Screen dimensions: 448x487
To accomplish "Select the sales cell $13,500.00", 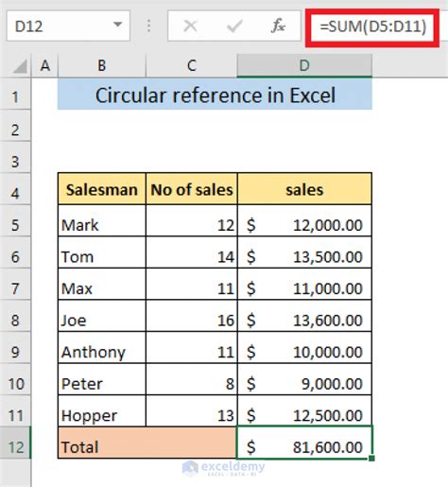I will 304,252.
